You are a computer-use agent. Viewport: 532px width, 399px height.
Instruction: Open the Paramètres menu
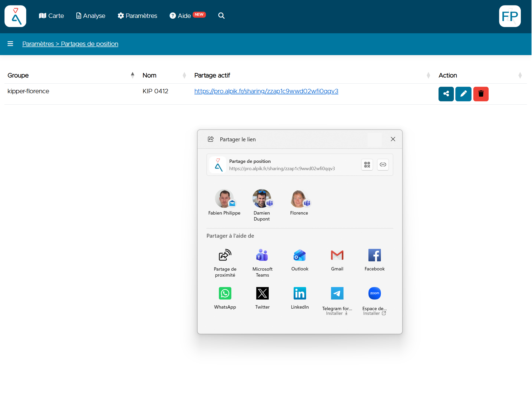pos(137,16)
